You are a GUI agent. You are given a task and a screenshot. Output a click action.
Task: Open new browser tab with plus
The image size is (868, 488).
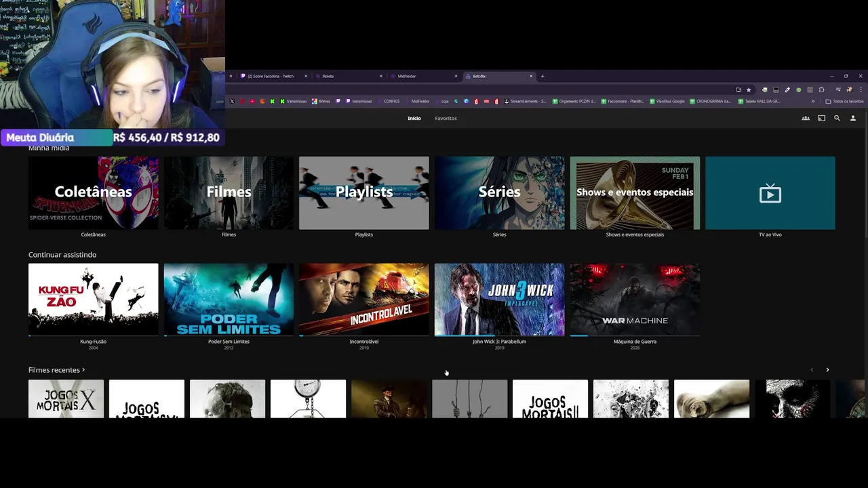click(542, 76)
